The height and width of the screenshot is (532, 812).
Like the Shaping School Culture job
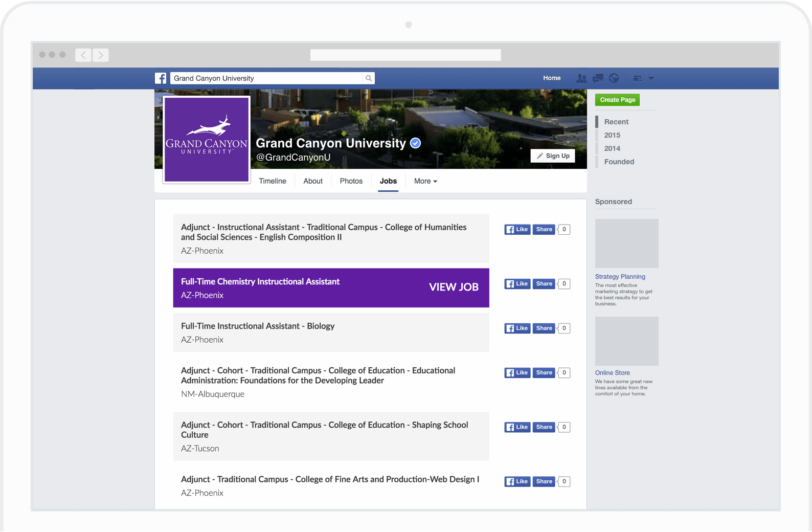point(517,427)
